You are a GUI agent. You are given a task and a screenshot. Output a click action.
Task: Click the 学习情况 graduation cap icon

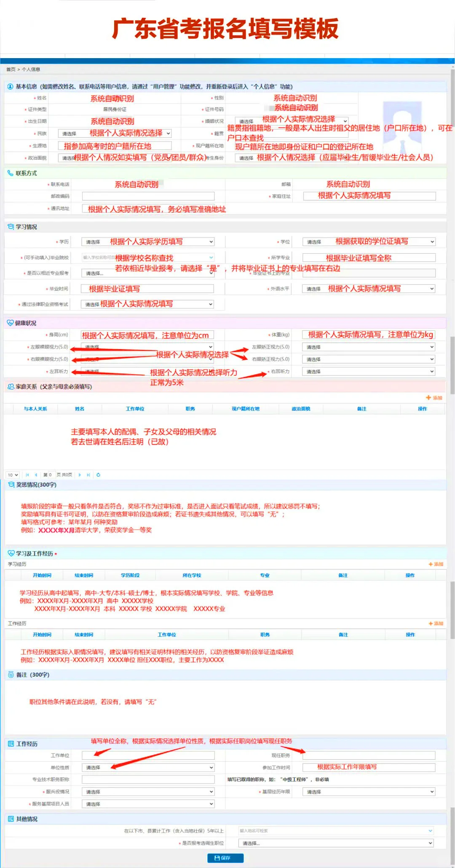tap(11, 227)
